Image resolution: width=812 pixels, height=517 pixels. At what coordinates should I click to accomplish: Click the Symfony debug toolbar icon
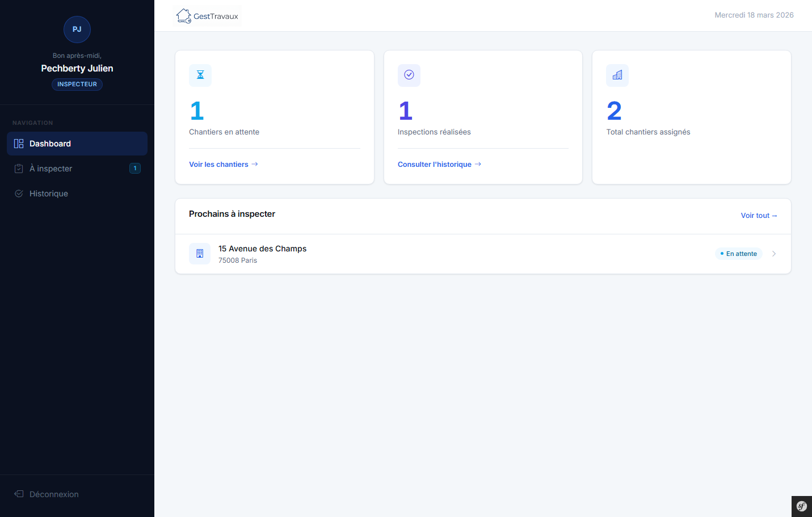pos(801,506)
